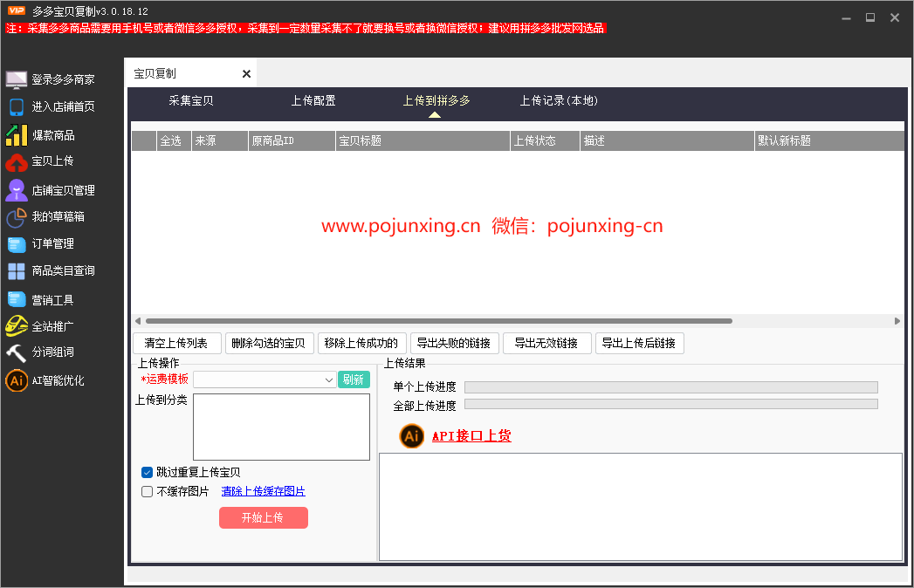Click the scrollbar right arrow
Screen dimensions: 914x588
[x=897, y=321]
